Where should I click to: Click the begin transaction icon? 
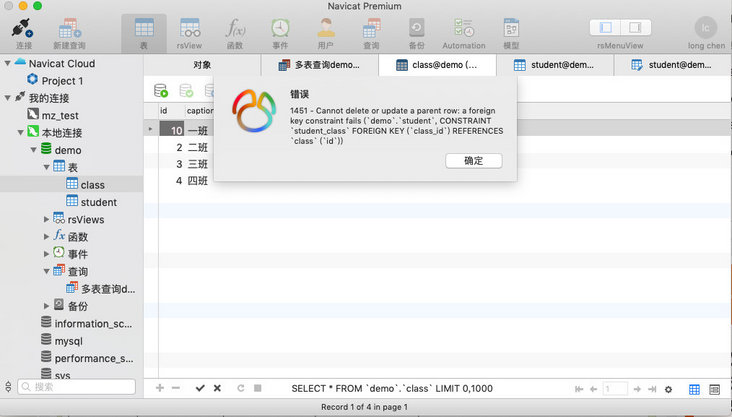[x=161, y=91]
